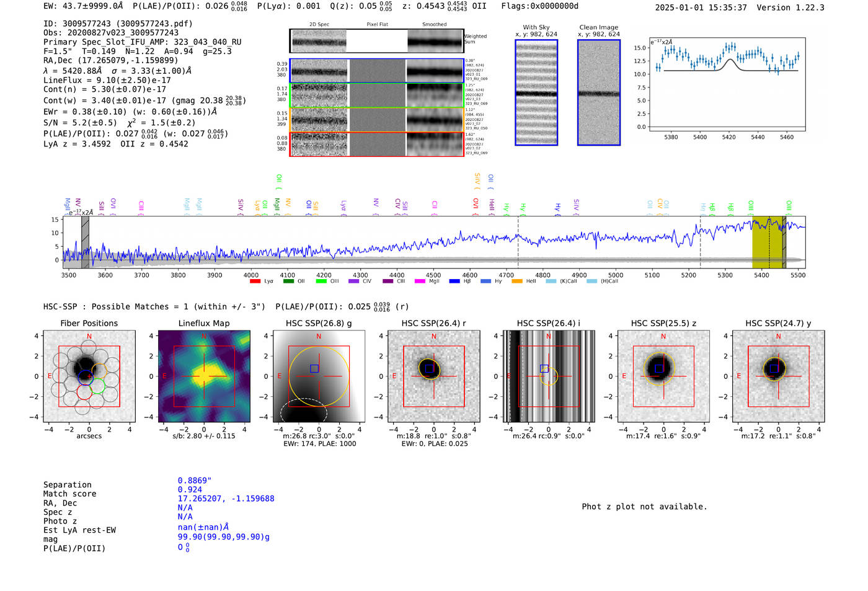Open the Clean Image panel

coord(599,92)
